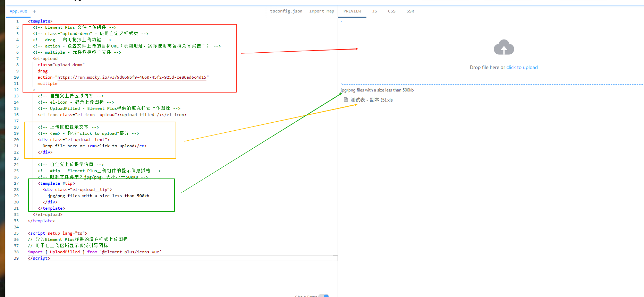Click code line 'Drop file here or <em>click to upload</em>'
This screenshot has width=644, height=297.
pos(94,146)
